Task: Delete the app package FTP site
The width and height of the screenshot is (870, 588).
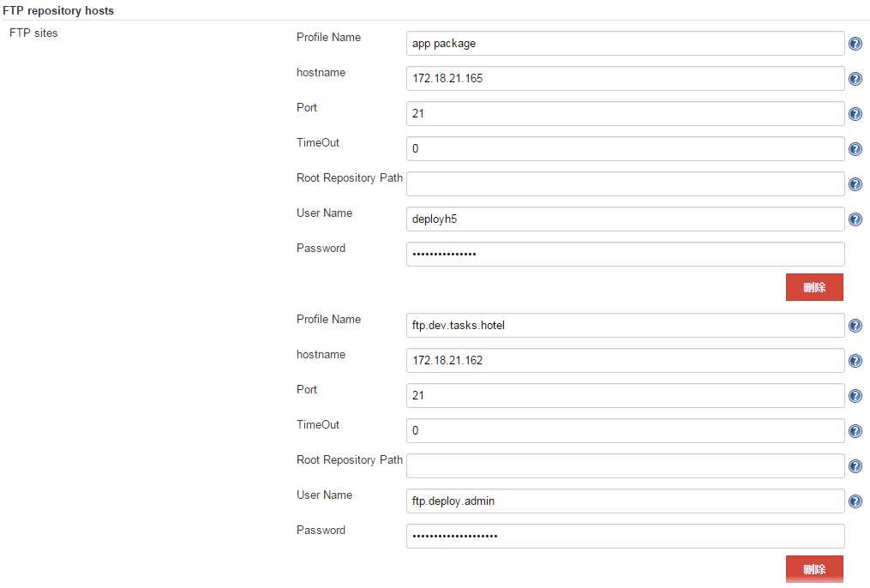Action: coord(813,287)
